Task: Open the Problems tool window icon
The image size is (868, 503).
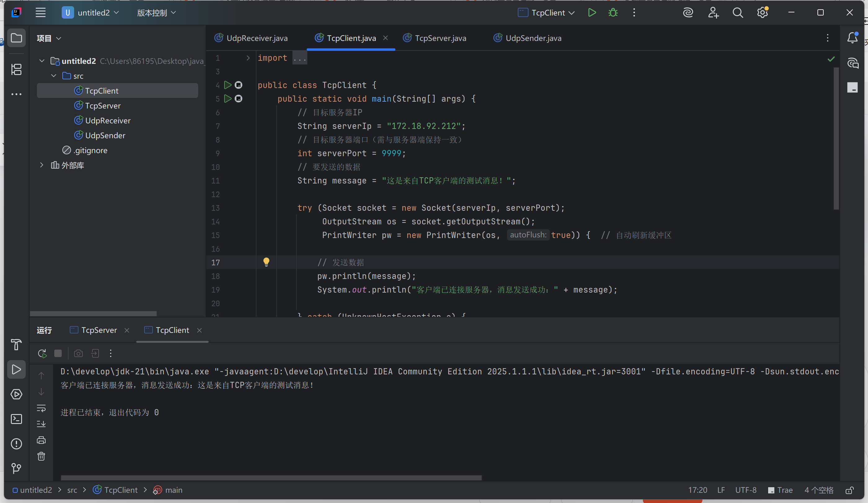Action: tap(16, 444)
